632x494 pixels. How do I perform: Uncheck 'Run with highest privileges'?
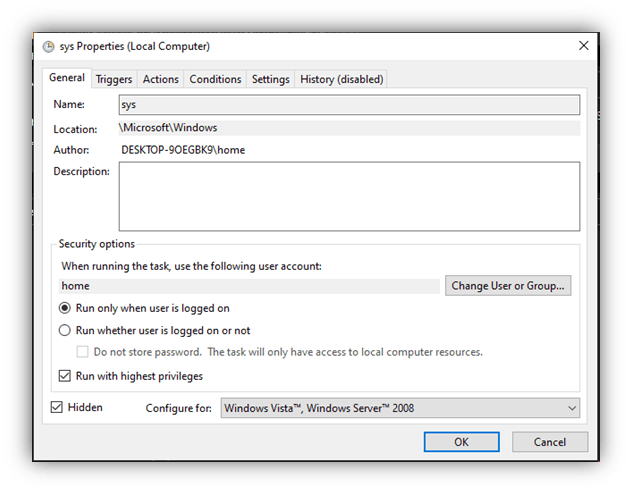coord(65,376)
